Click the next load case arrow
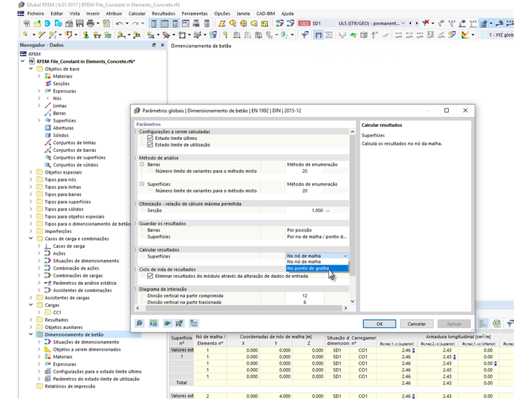 pyautogui.click(x=416, y=23)
